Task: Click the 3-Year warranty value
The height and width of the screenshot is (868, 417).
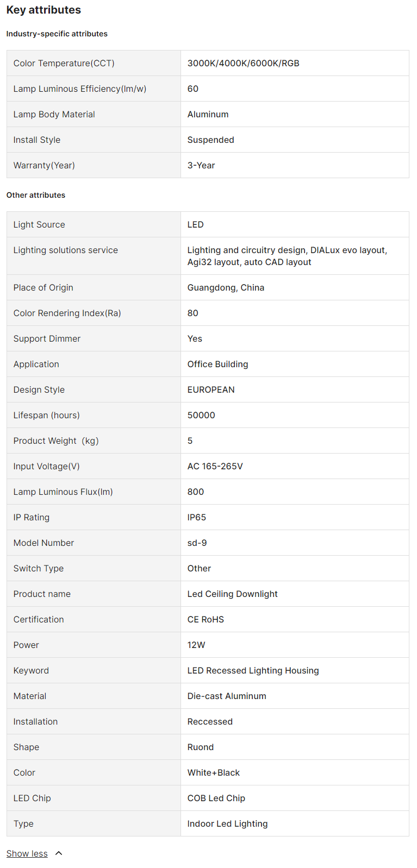Action: (201, 165)
